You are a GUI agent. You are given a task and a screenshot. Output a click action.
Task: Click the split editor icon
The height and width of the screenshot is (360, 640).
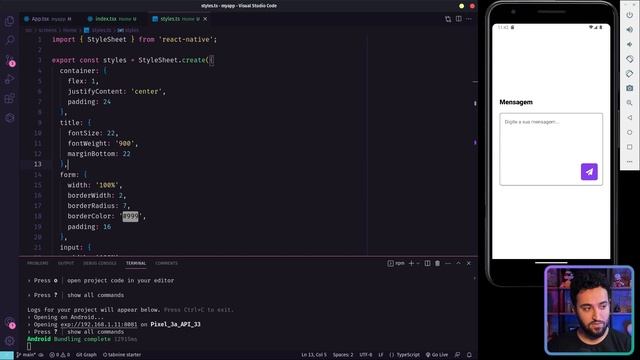point(458,19)
